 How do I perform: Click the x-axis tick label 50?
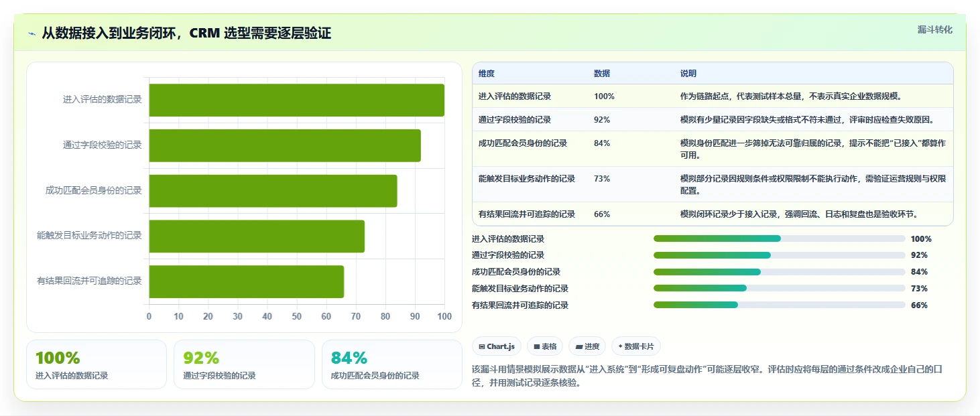pyautogui.click(x=296, y=316)
